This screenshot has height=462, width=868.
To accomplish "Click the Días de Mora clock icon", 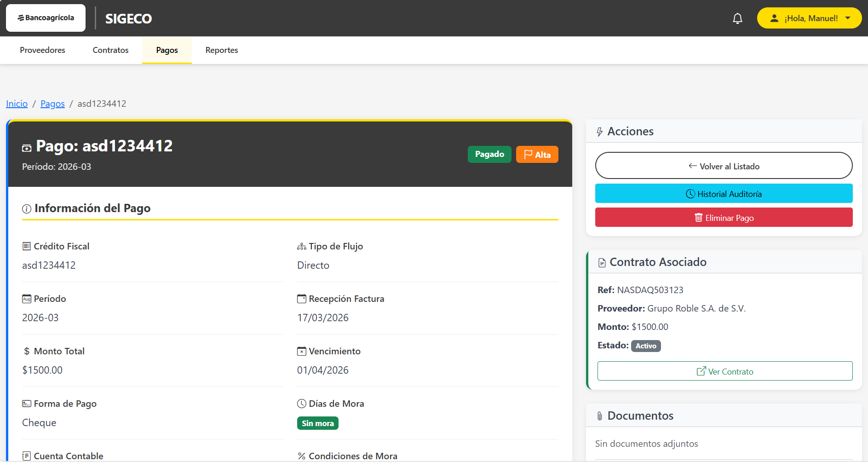I will pyautogui.click(x=302, y=404).
